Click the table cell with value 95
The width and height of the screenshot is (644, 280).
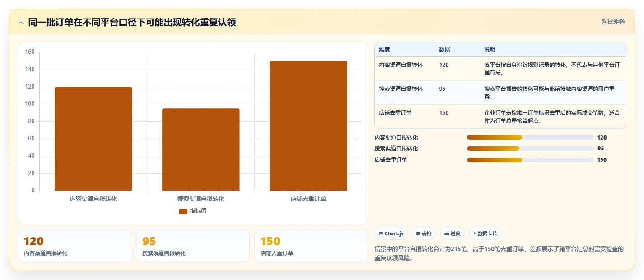point(442,89)
